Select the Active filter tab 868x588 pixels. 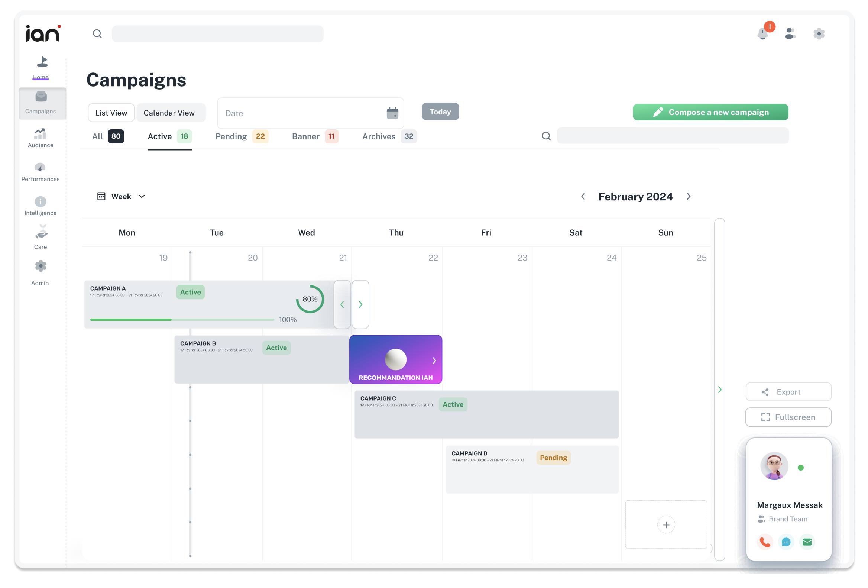pos(169,136)
